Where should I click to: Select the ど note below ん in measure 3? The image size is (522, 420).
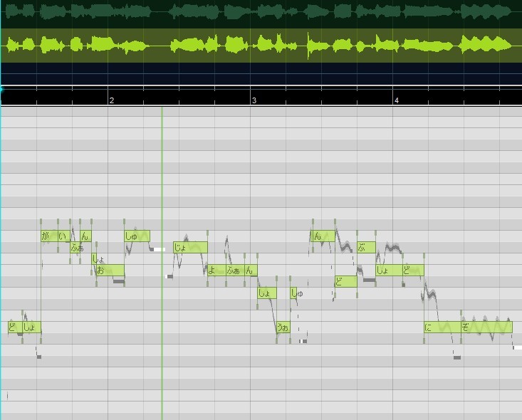tap(346, 282)
